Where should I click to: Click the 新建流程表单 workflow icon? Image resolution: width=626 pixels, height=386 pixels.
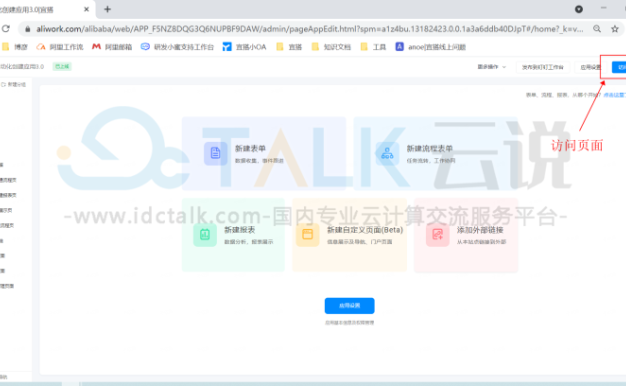(x=387, y=153)
